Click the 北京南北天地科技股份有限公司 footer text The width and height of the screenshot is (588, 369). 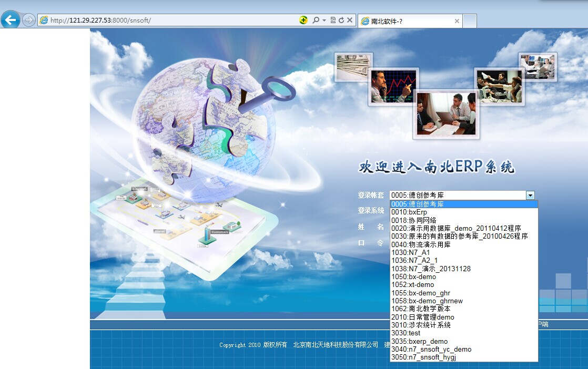(336, 345)
